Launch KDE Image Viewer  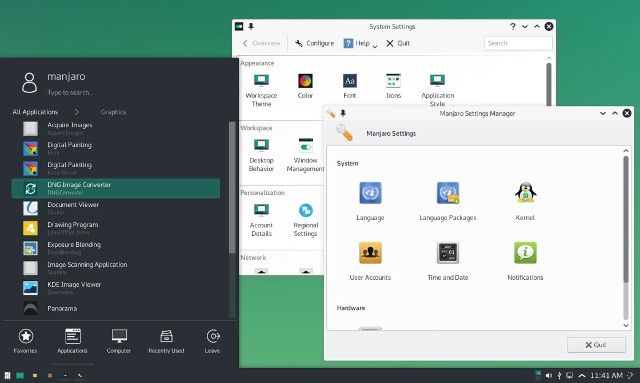[116, 288]
